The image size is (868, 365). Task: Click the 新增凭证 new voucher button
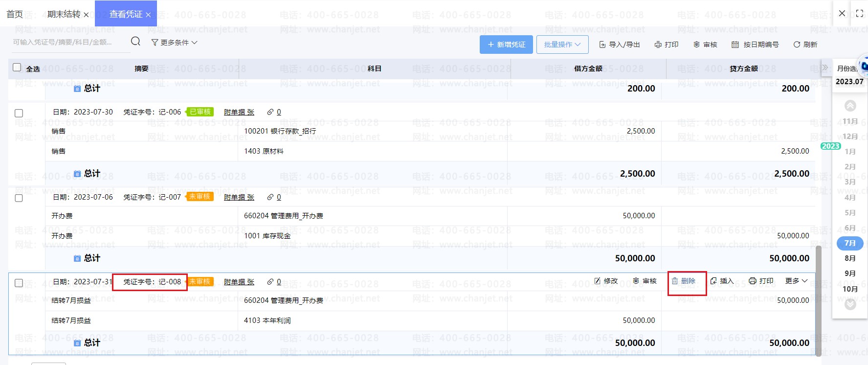tap(506, 45)
